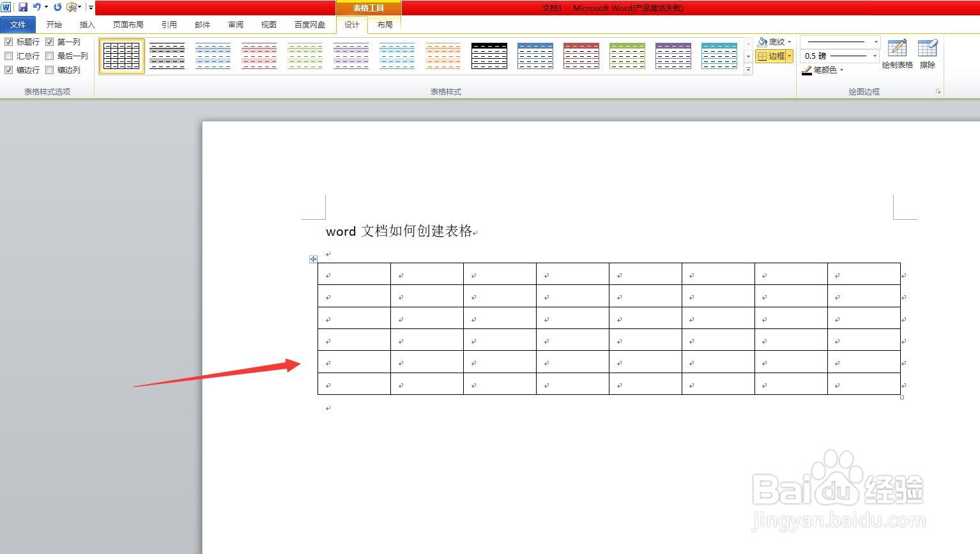The height and width of the screenshot is (554, 980).
Task: Open the 笔颜色 pen color picker
Action: coord(823,70)
